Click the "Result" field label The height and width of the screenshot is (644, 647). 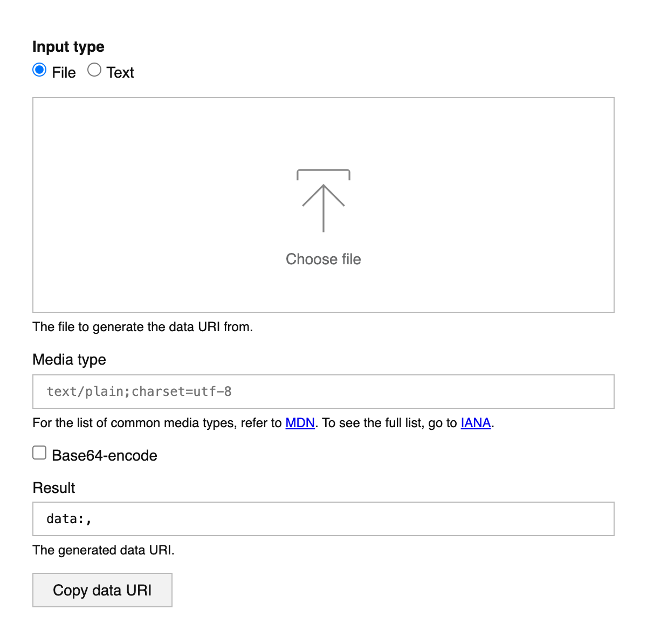click(54, 488)
